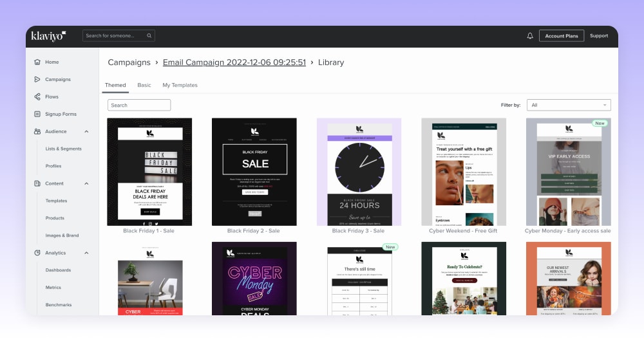This screenshot has width=644, height=341.
Task: Select the Black Friday 2 - Sale template
Action: (254, 172)
